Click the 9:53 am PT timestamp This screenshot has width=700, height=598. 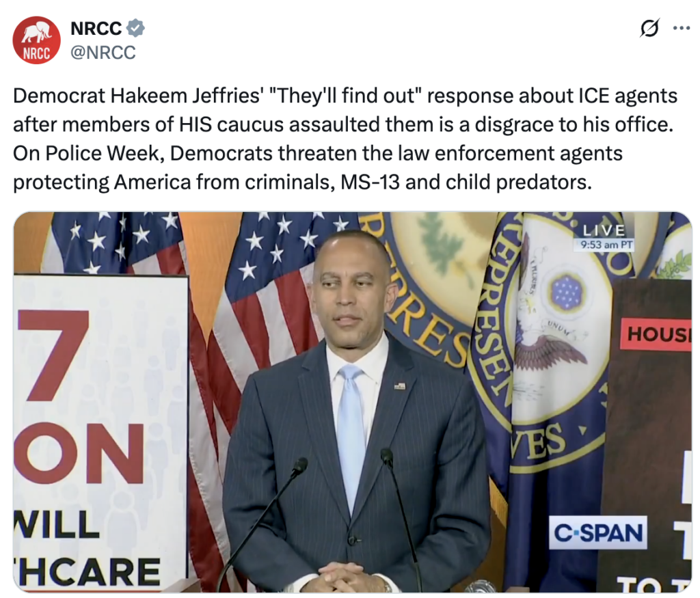click(604, 243)
